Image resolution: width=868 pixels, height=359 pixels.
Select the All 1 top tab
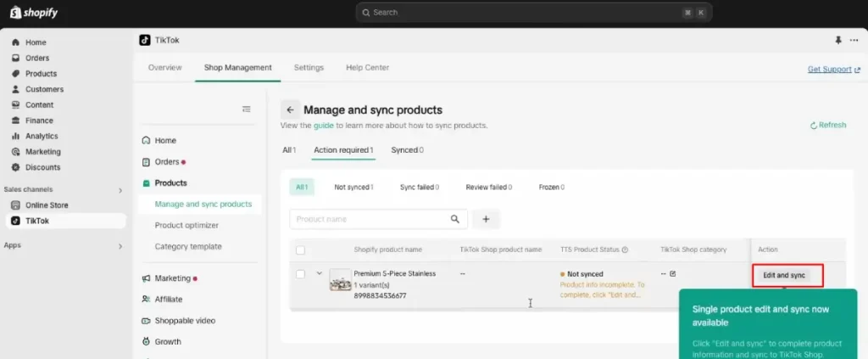pyautogui.click(x=289, y=150)
